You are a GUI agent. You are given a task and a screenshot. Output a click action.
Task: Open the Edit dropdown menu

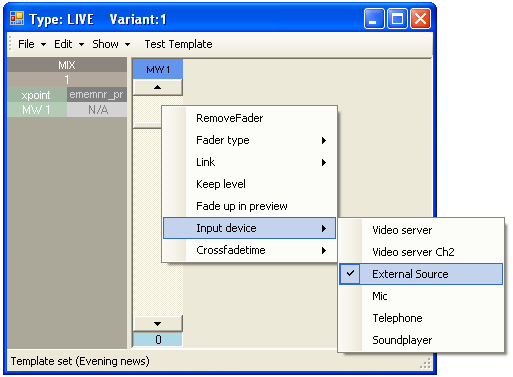(69, 44)
